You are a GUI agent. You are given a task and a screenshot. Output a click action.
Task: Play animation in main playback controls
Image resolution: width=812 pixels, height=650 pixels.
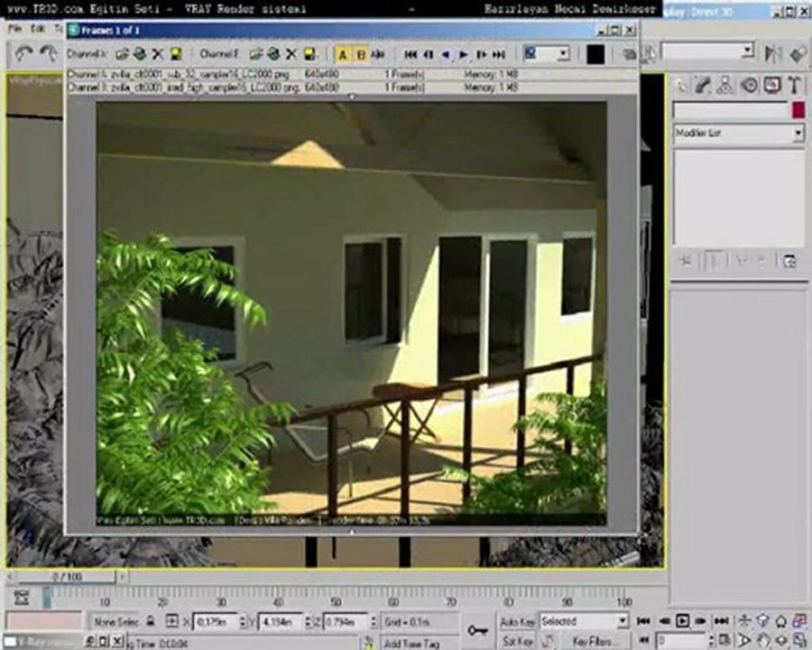[683, 621]
